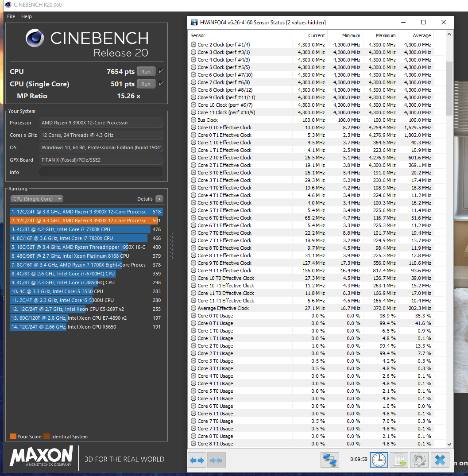Open HWiNFO sensor settings gear icon

(419, 460)
